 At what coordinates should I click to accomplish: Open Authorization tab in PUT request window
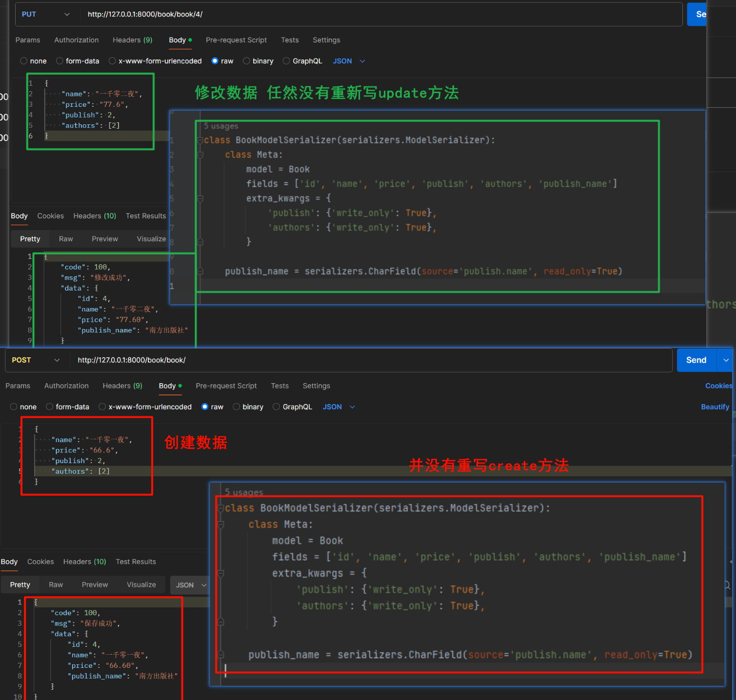[x=77, y=40]
